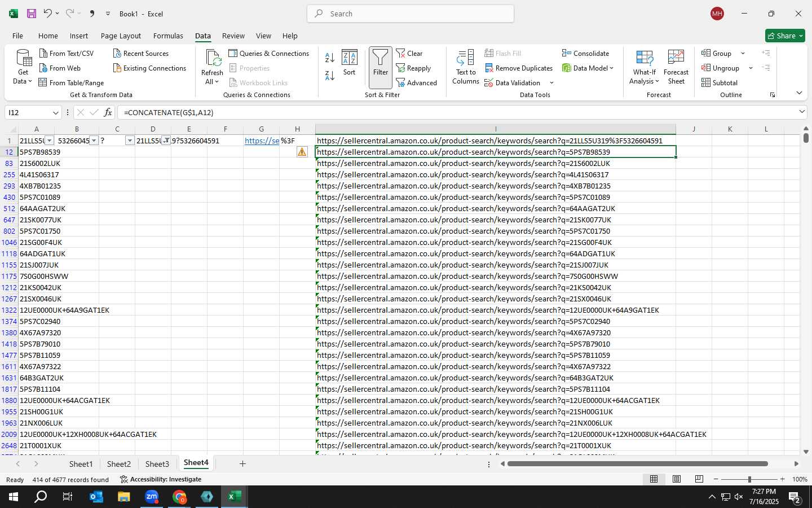Click the error warning icon in H12

point(302,152)
